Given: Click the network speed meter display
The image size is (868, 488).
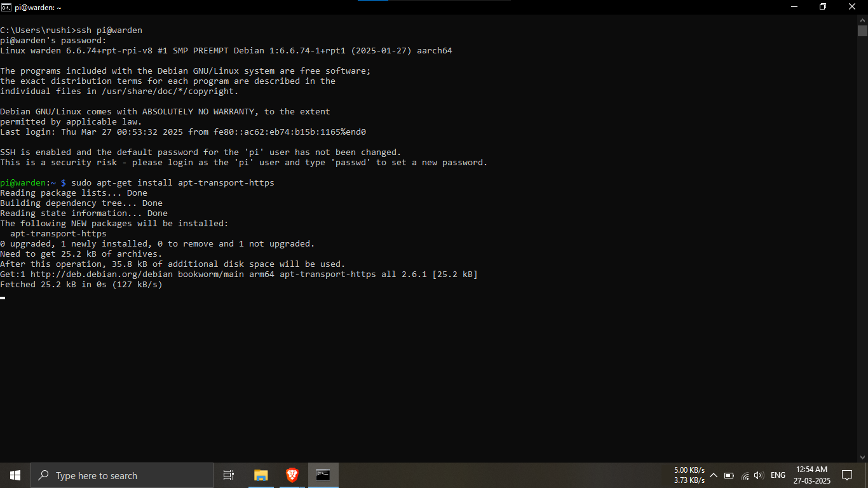Looking at the screenshot, I should [689, 475].
